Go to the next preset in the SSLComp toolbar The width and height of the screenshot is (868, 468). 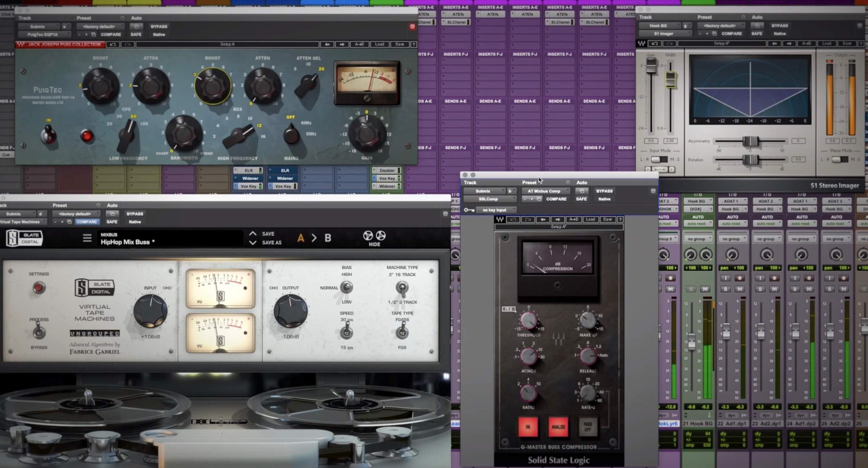tap(558, 220)
